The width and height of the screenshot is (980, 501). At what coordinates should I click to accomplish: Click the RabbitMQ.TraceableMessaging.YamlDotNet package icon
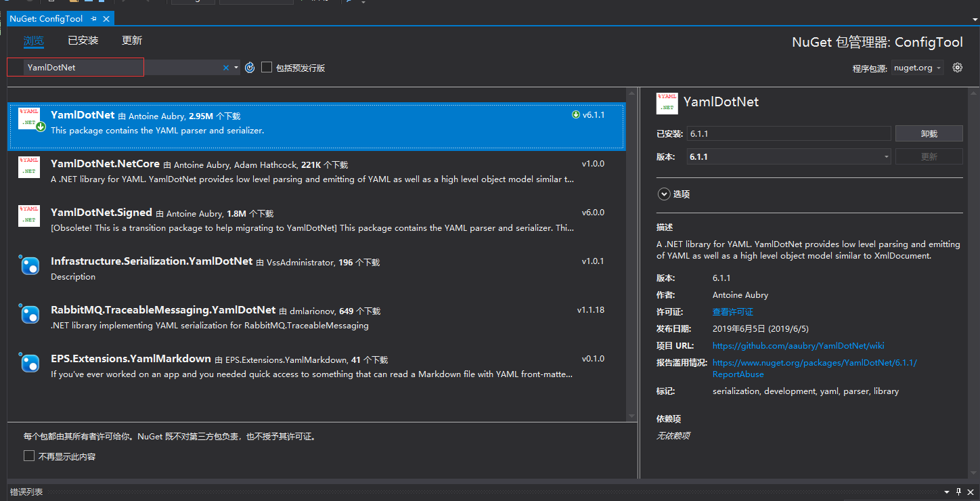[30, 314]
